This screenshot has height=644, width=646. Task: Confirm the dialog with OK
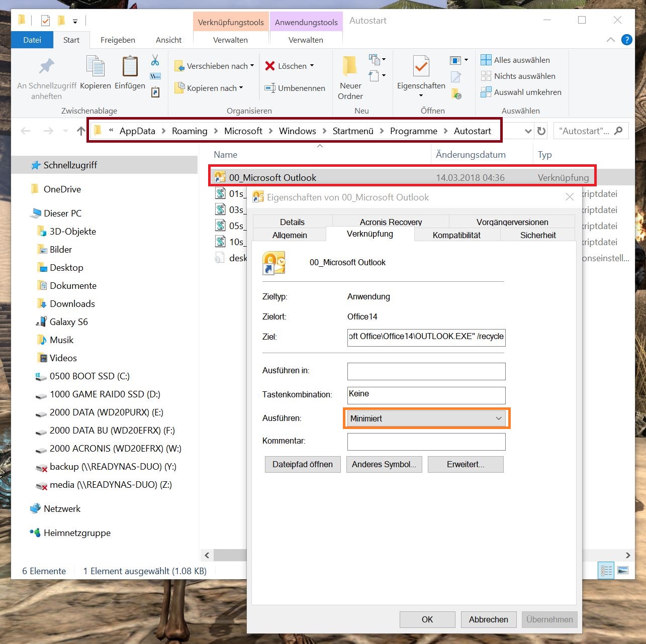click(x=427, y=619)
